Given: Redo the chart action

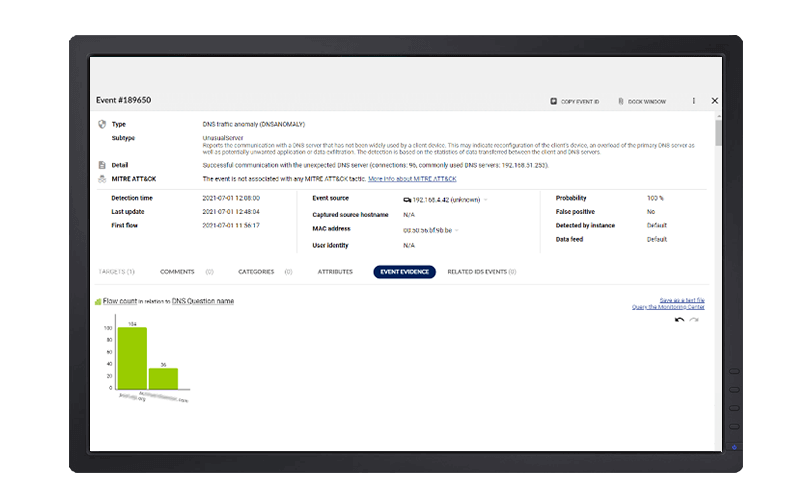Looking at the screenshot, I should pyautogui.click(x=694, y=319).
